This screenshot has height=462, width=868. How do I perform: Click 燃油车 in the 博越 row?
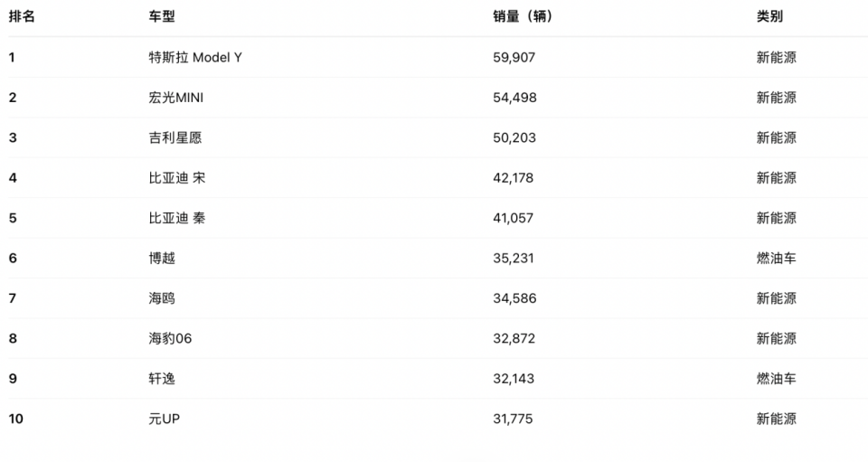coord(776,259)
